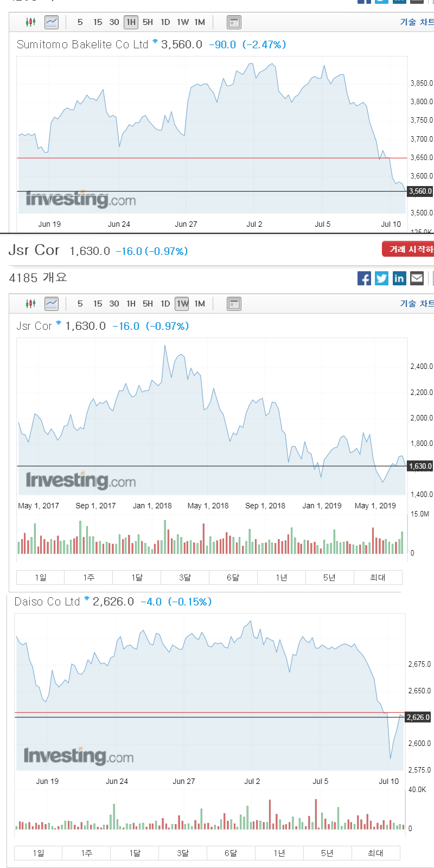Select the 1년 range tab under Daiso chart

[279, 853]
